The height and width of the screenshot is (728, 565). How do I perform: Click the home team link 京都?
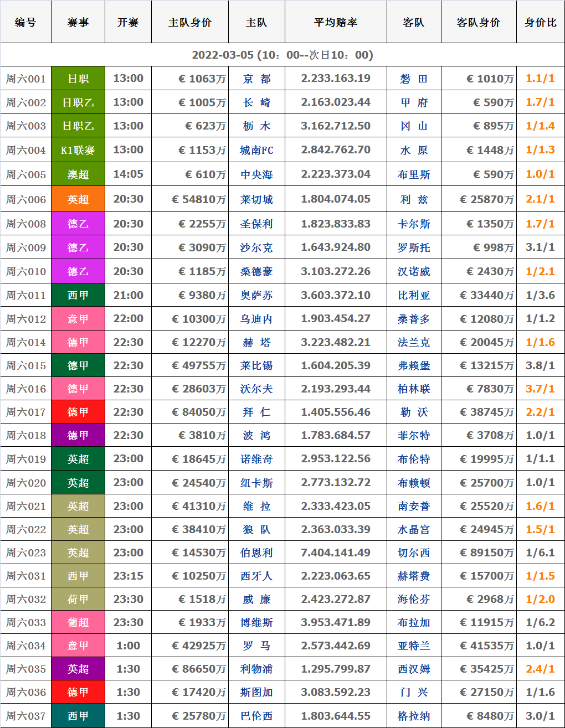click(x=256, y=79)
